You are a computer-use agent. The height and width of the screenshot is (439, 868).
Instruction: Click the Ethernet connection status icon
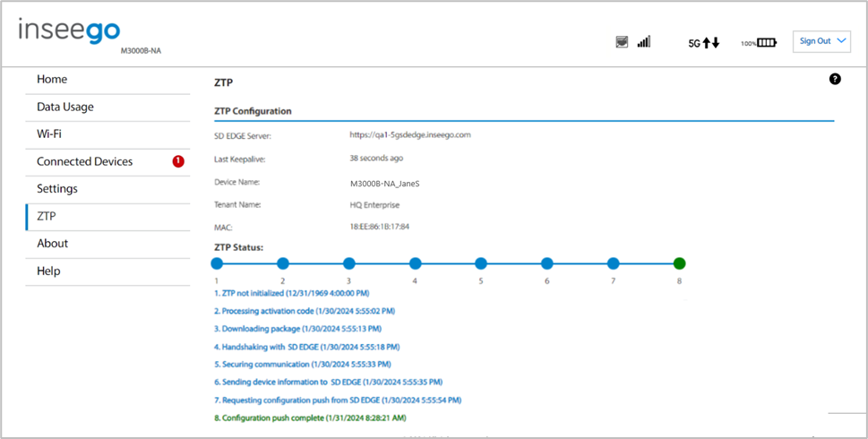tap(622, 42)
